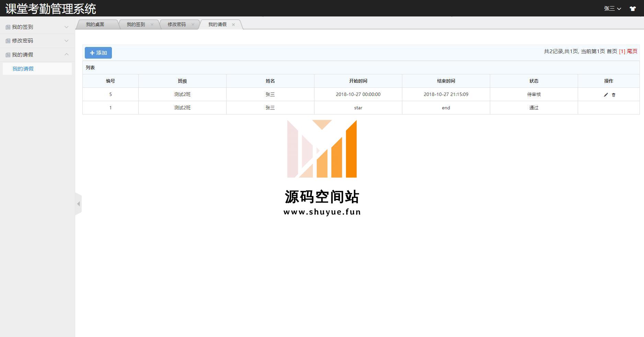Click the sidebar collapse arrow handle
This screenshot has height=337, width=644.
tap(79, 204)
